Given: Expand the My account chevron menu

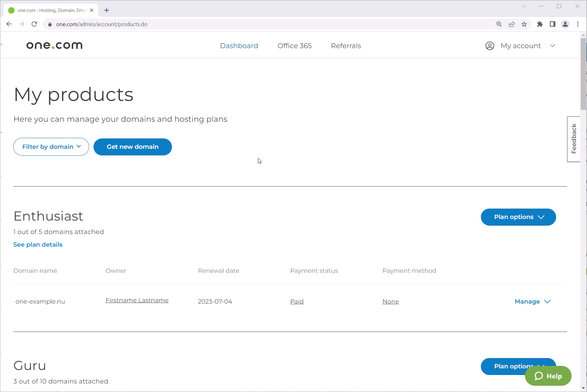Looking at the screenshot, I should pyautogui.click(x=553, y=46).
